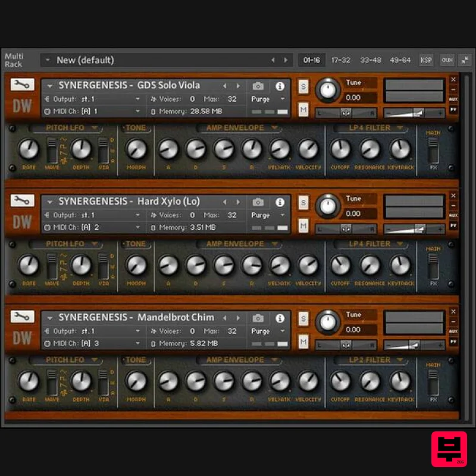Show info for Hard Xylo (Lo) instrument

[280, 202]
